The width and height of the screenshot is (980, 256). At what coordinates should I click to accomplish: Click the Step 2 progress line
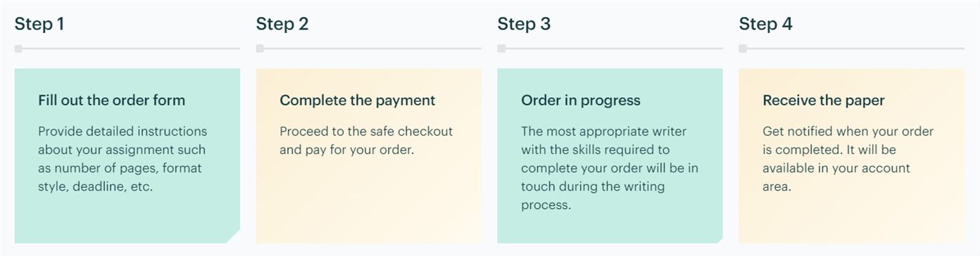pyautogui.click(x=369, y=49)
